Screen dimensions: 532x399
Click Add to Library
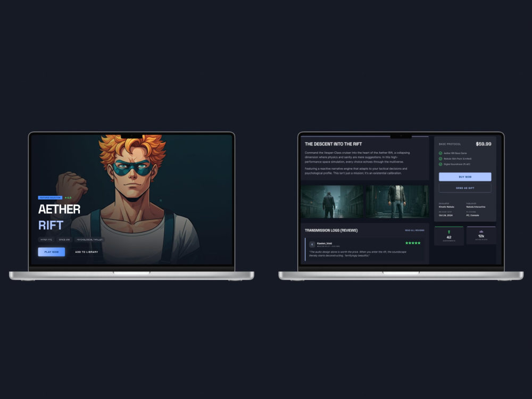(87, 252)
